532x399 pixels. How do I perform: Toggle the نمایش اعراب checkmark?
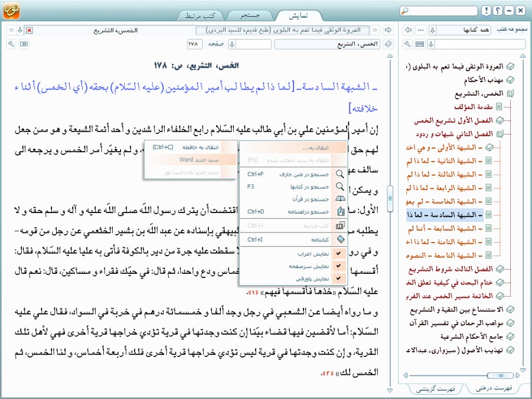338,253
